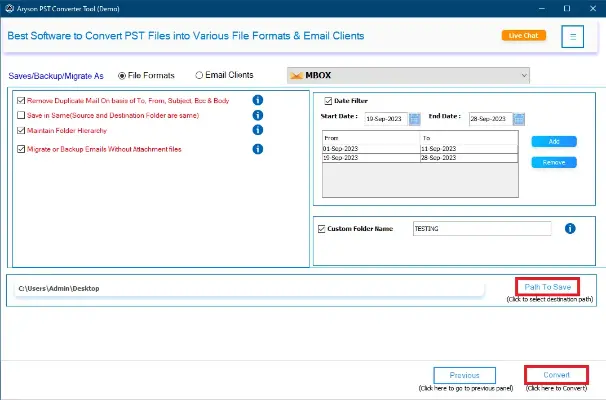The image size is (606, 400).
Task: Go back with Previous button
Action: point(465,375)
